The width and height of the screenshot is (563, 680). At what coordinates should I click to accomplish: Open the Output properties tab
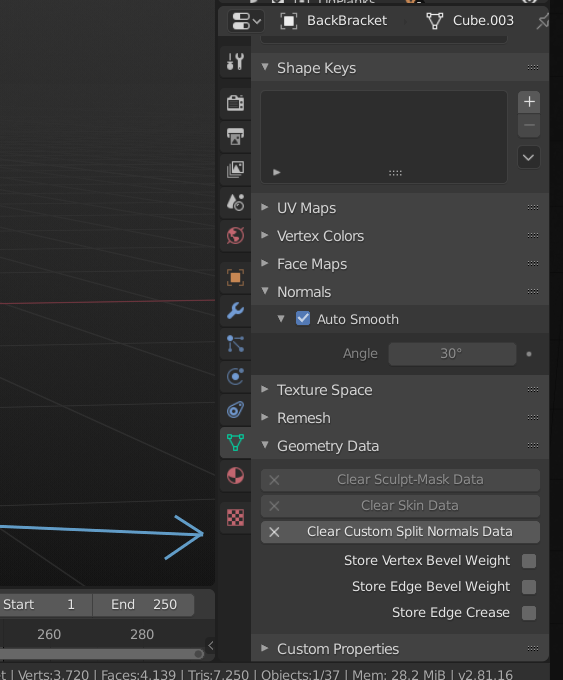coord(235,136)
